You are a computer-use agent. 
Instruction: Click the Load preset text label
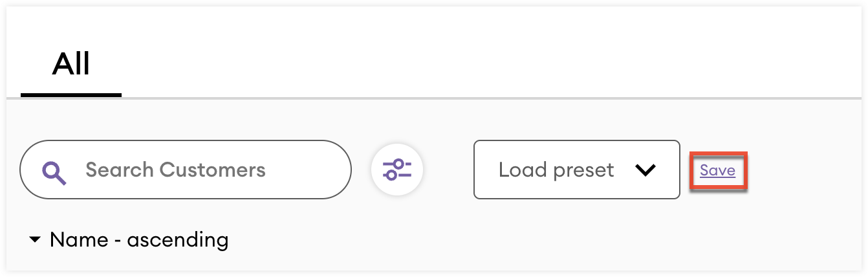(x=556, y=170)
